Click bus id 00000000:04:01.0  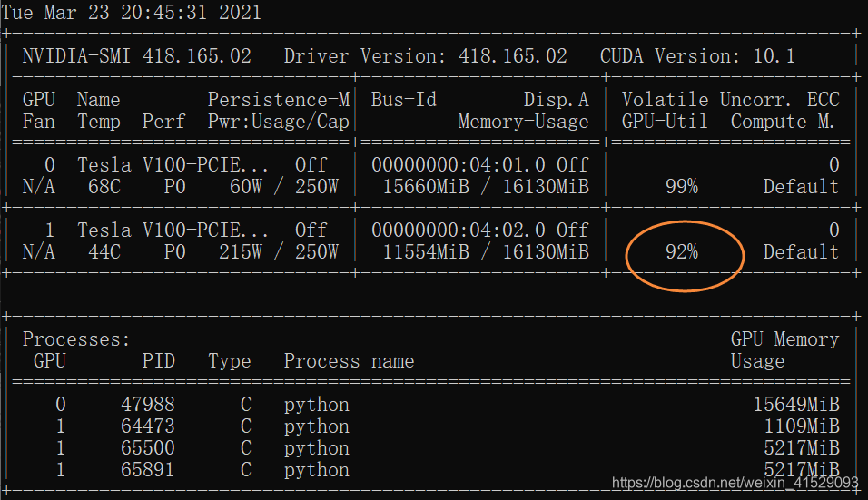pos(459,165)
